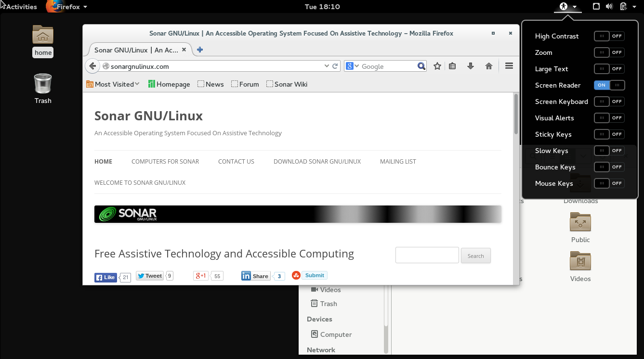
Task: Open a new tab with the plus icon
Action: (200, 50)
